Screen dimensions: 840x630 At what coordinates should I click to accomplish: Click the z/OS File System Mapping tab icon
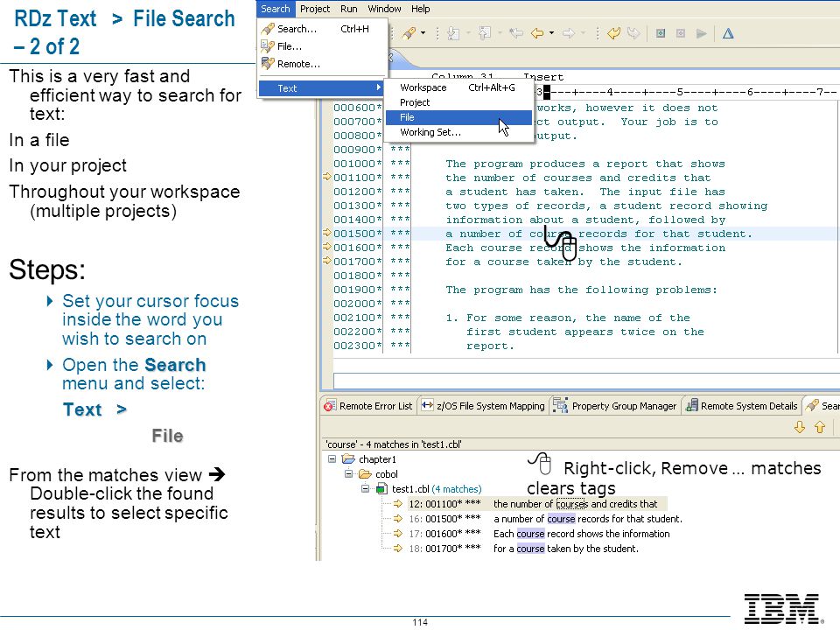click(427, 405)
